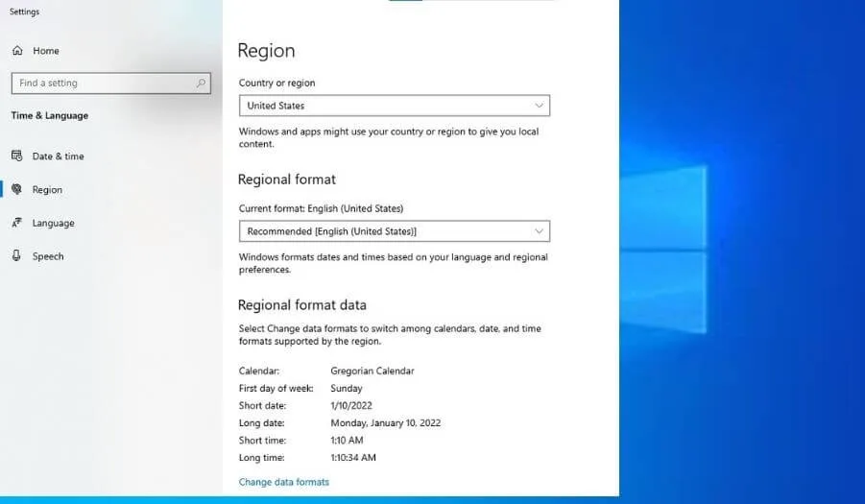This screenshot has width=865, height=504.
Task: Click the Short time: label
Action: (x=263, y=440)
